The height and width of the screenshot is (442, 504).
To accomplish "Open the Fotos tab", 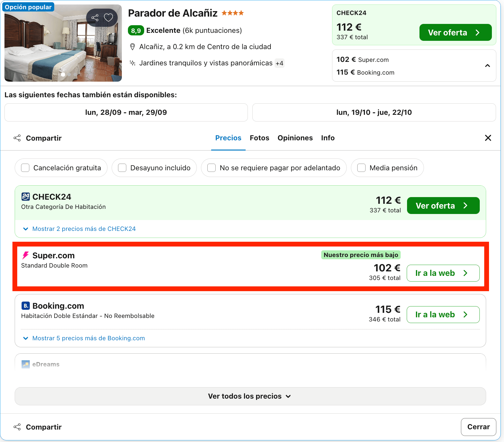I will point(260,138).
